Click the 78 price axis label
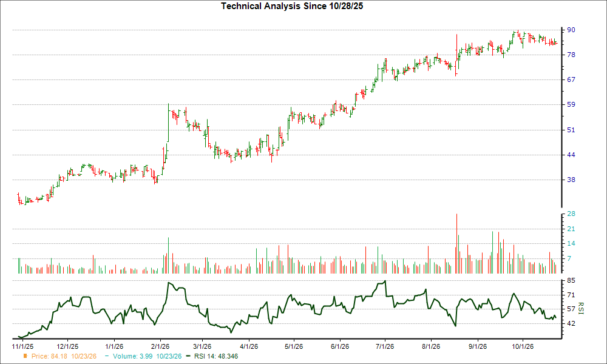This screenshot has height=364, width=607. click(x=571, y=55)
